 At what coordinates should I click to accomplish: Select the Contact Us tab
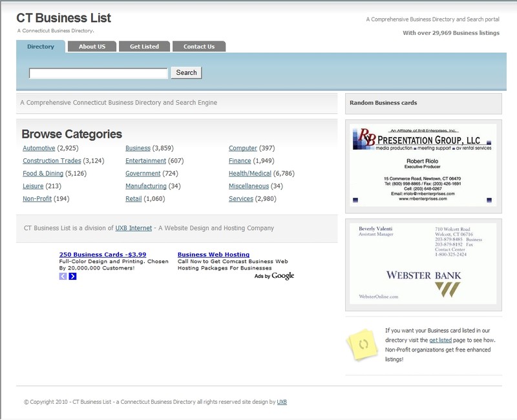point(199,47)
